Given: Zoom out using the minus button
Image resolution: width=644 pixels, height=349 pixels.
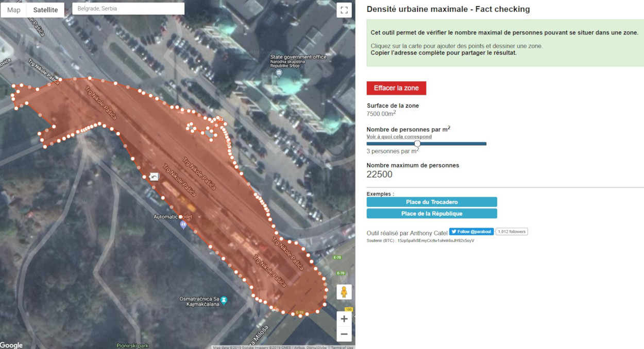Looking at the screenshot, I should tap(344, 334).
